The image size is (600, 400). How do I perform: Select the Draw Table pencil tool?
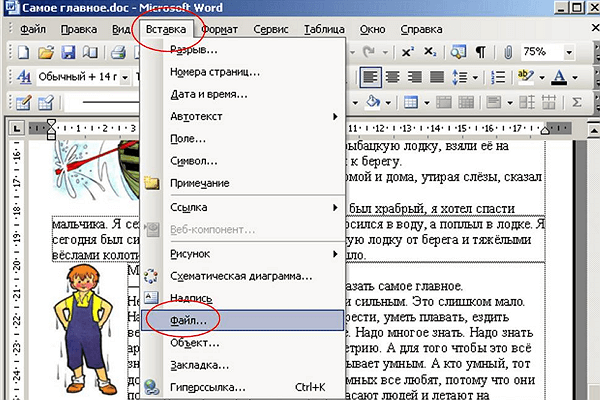coord(23,102)
